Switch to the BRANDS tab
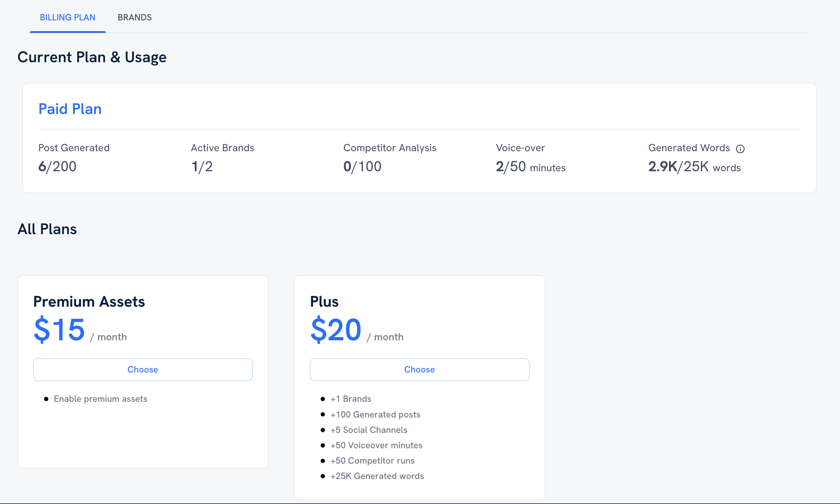 [x=135, y=17]
